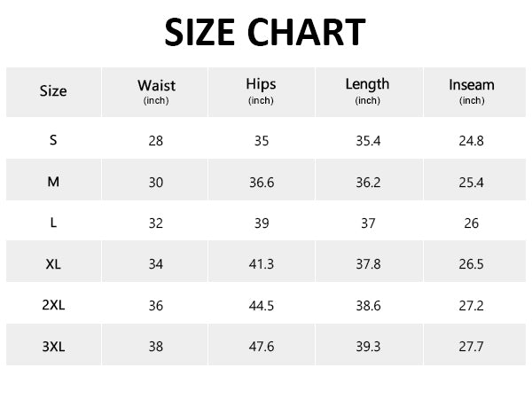Click length value 37 for size L
This screenshot has width=532, height=399.
click(x=367, y=223)
